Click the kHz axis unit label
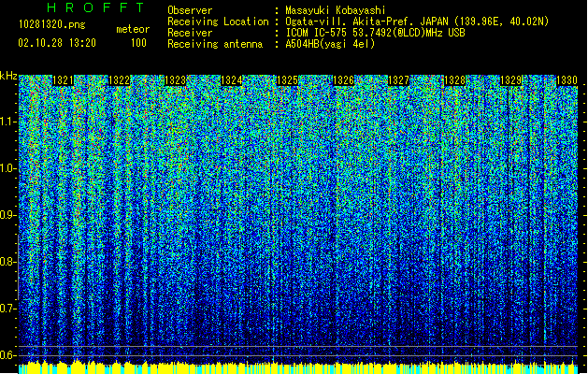This screenshot has width=588, height=374. (x=8, y=76)
